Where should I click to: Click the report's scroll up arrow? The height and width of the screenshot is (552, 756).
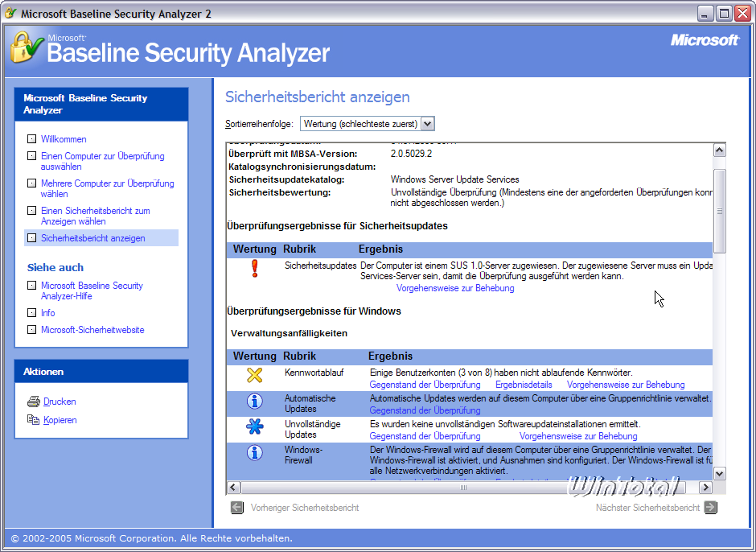tap(719, 150)
